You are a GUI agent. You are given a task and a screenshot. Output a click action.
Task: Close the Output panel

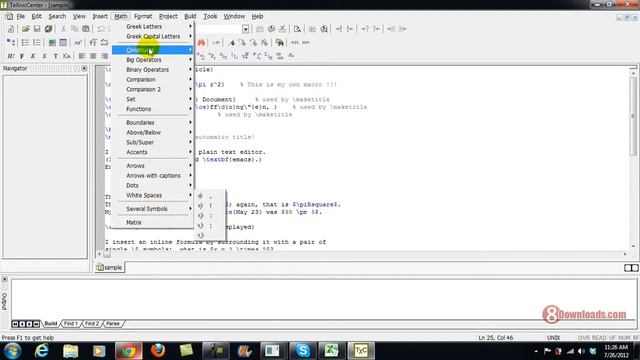pyautogui.click(x=4, y=279)
